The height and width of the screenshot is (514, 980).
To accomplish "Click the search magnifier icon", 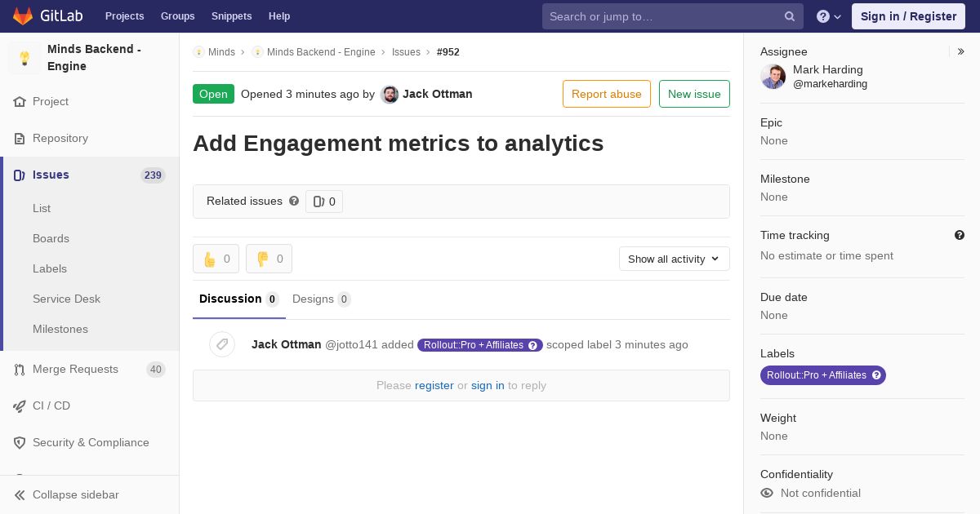I will click(x=790, y=16).
